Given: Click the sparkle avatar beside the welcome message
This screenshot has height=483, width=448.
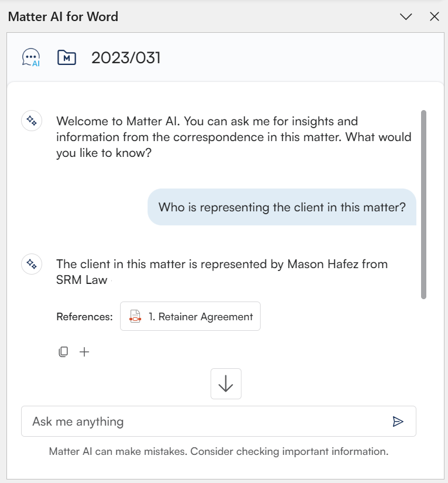Looking at the screenshot, I should coord(32,121).
